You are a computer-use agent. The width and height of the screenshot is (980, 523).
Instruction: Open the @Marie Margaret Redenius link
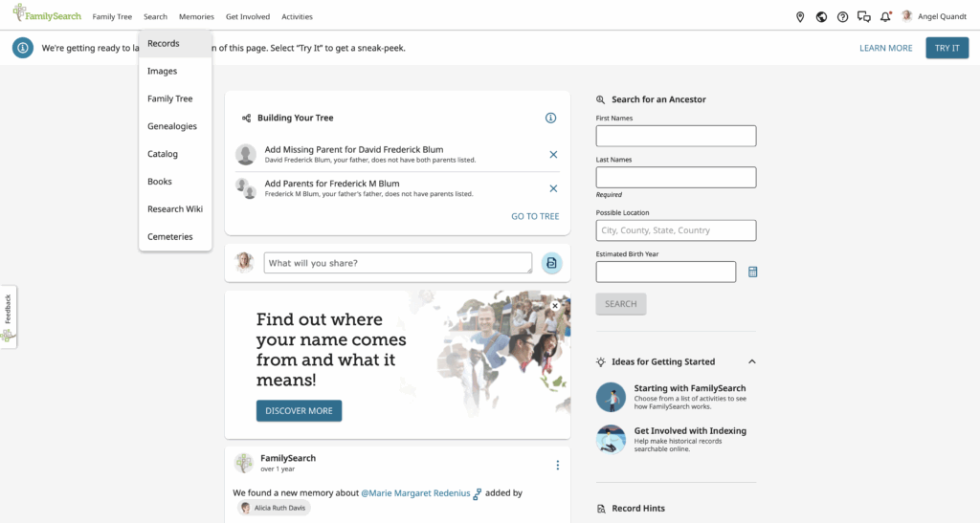coord(415,493)
